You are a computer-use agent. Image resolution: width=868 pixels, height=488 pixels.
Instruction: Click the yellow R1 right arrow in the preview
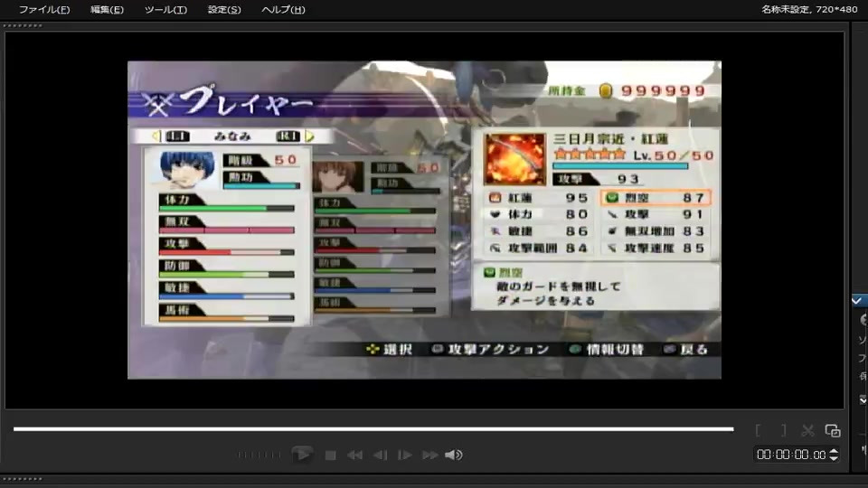(x=309, y=136)
